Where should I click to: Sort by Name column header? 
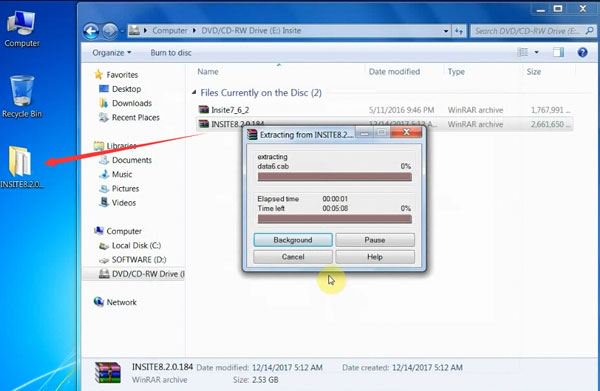[x=208, y=72]
